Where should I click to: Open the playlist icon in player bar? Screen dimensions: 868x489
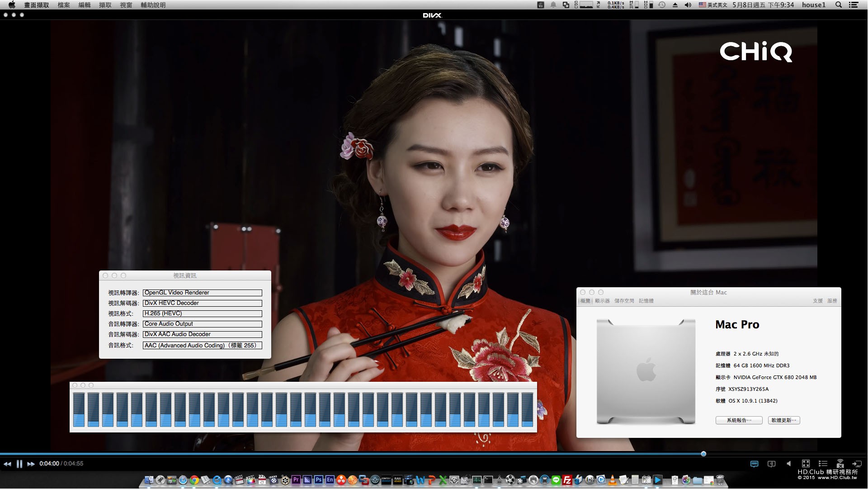[x=823, y=464]
